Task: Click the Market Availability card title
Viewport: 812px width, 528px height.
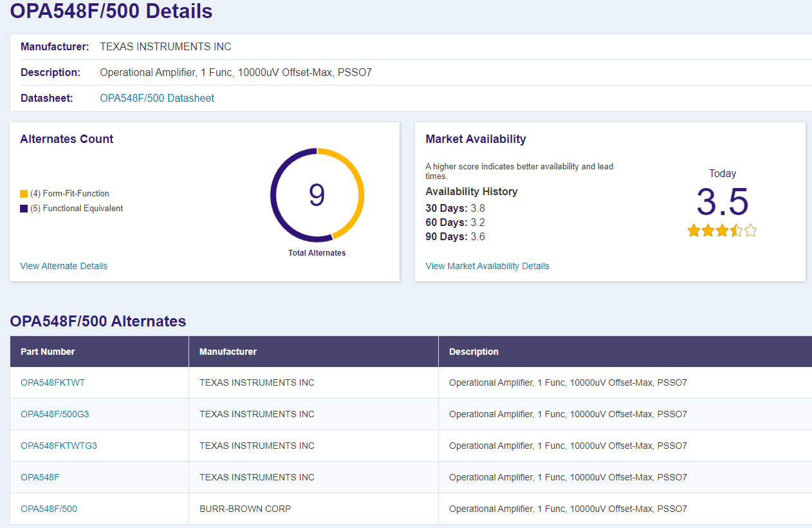Action: (475, 139)
